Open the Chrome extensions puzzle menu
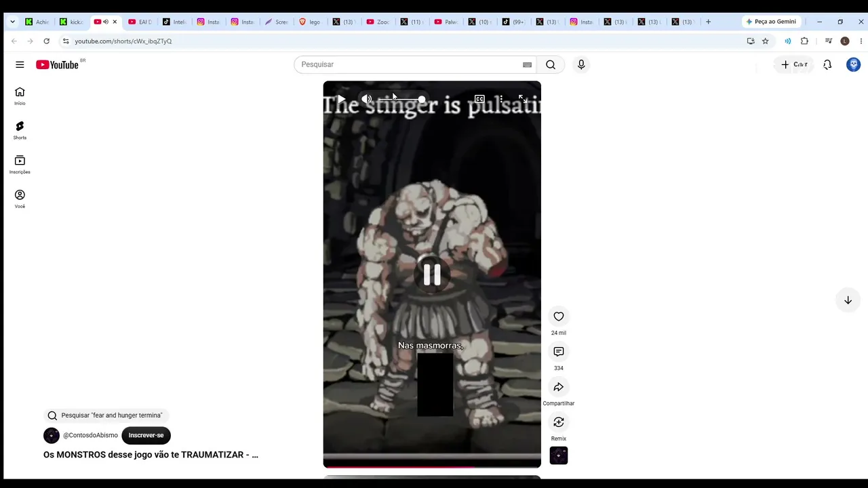 [x=804, y=41]
